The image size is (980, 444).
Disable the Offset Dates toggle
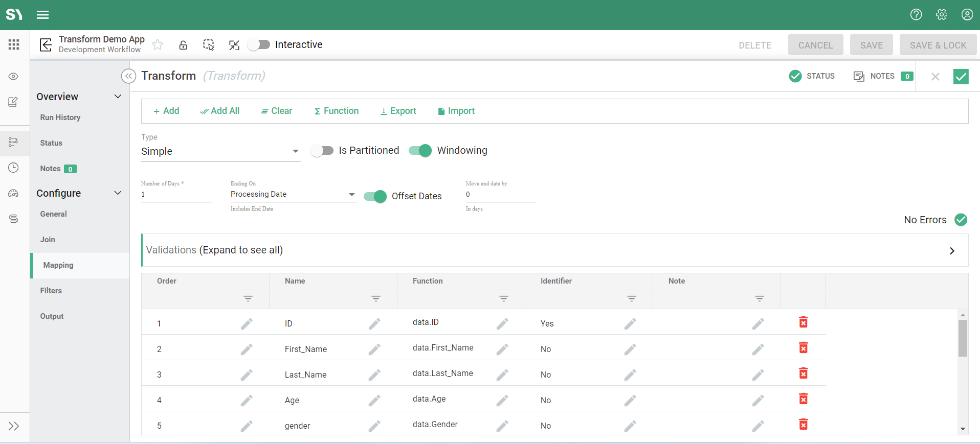(x=375, y=196)
